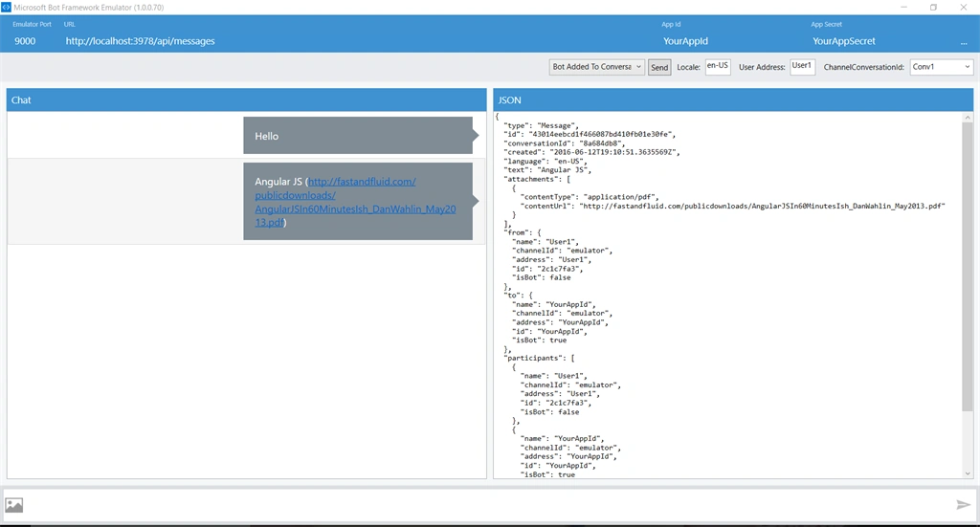Open the fastandfluid.com PDF link
This screenshot has height=527, width=980.
click(355, 202)
